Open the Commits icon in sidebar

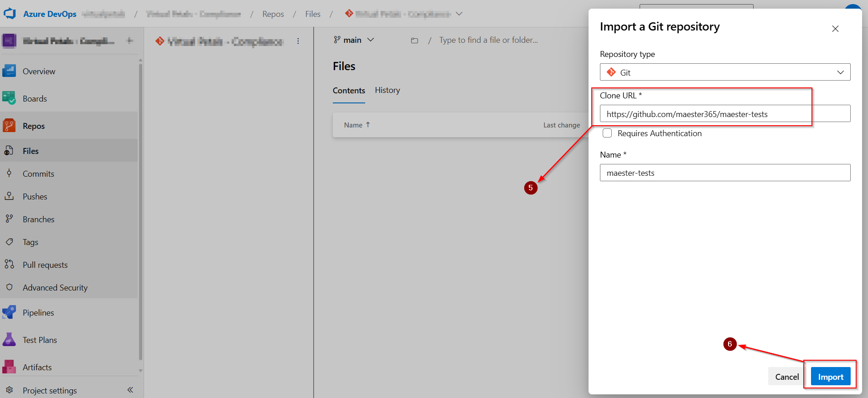9,173
